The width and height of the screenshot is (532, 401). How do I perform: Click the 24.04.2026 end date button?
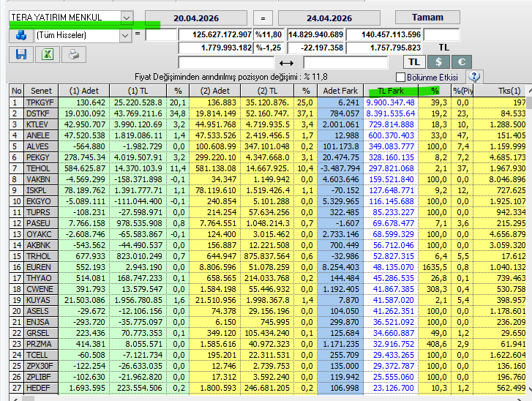click(329, 18)
